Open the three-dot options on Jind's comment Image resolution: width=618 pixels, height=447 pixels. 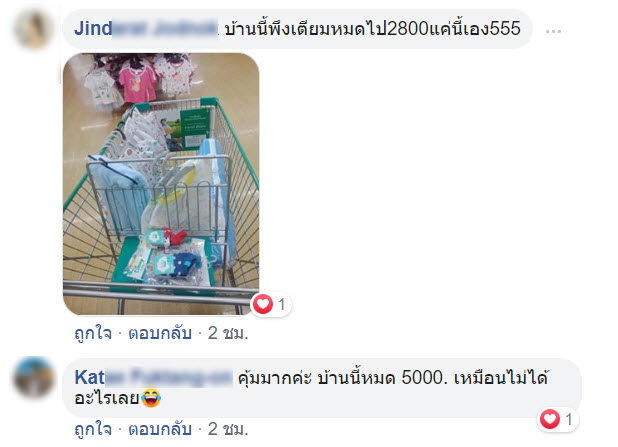pos(553,31)
